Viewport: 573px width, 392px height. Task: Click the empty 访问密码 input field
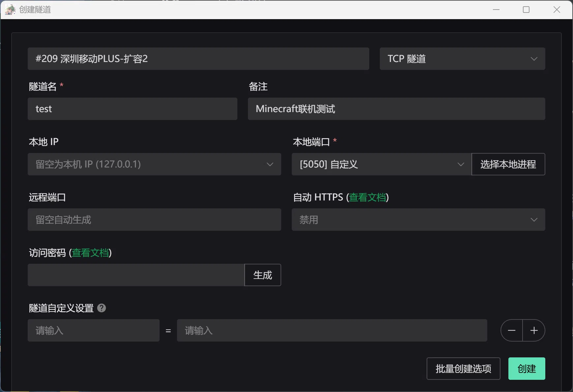pyautogui.click(x=135, y=275)
